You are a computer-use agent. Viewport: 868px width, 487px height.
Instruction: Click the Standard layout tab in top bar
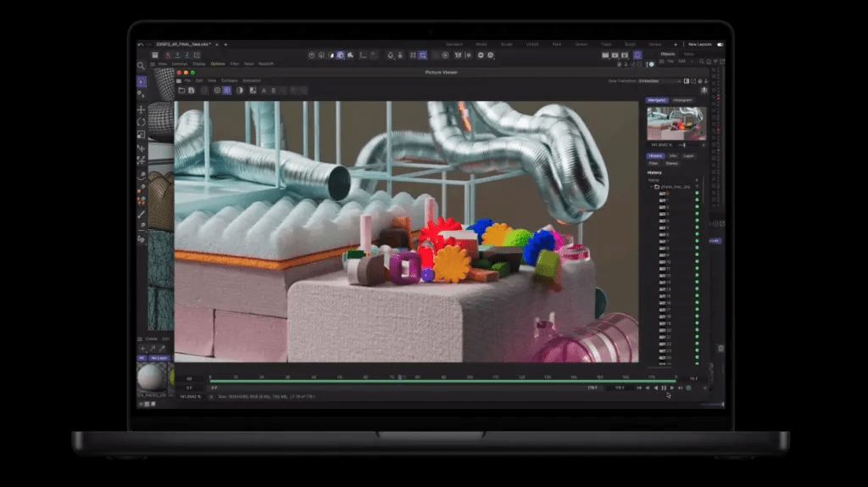click(454, 44)
